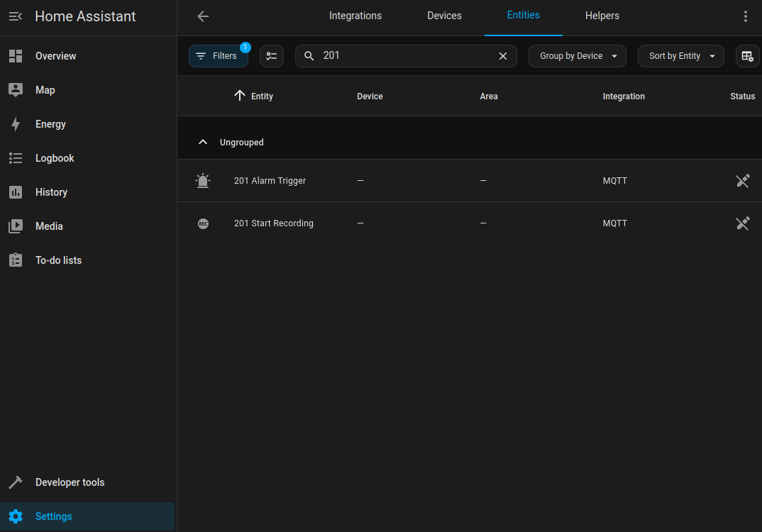Click the read-only status icon for 201 Start Recording
Screen dimensions: 762x532
pyautogui.click(x=743, y=223)
